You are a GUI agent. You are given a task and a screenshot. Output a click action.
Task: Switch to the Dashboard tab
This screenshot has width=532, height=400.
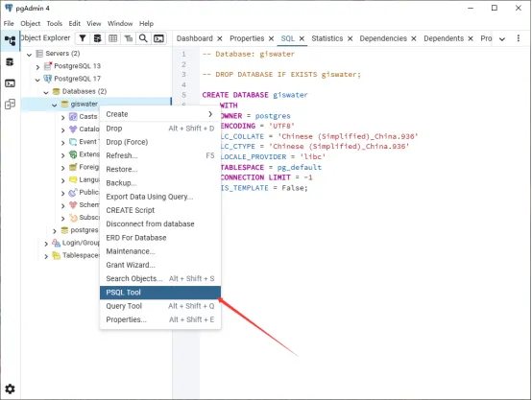click(194, 38)
